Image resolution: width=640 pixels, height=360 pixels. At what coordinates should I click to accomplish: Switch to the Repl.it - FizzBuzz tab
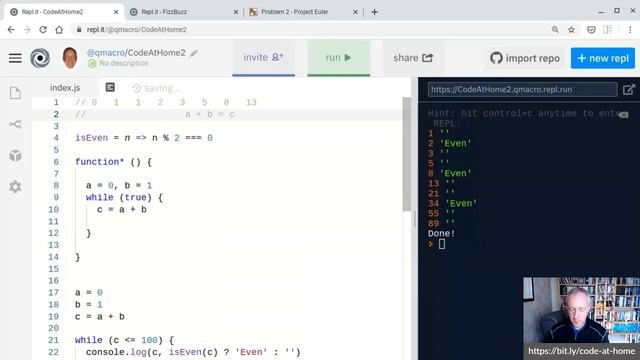tap(183, 12)
